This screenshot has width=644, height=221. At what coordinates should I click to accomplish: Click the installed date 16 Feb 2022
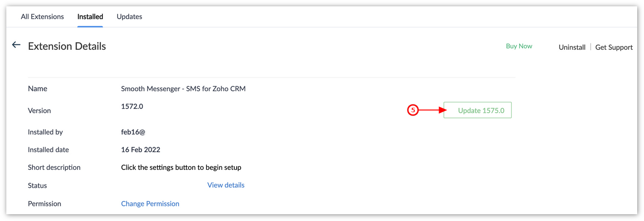[141, 150]
